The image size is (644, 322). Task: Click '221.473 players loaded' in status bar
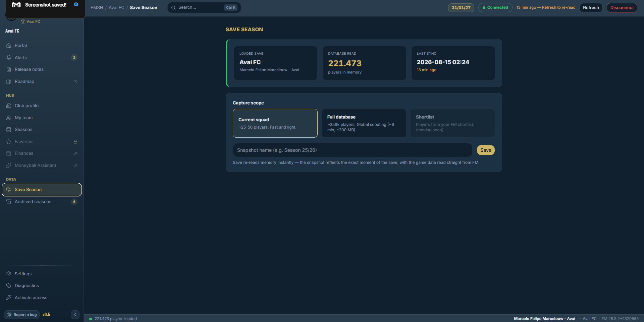(116, 319)
